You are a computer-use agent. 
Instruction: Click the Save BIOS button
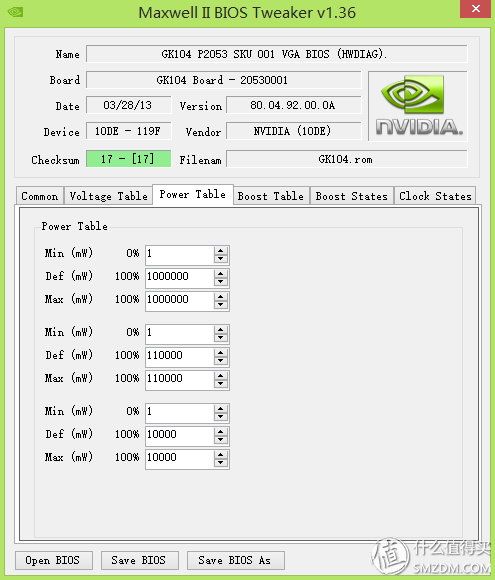(x=139, y=560)
